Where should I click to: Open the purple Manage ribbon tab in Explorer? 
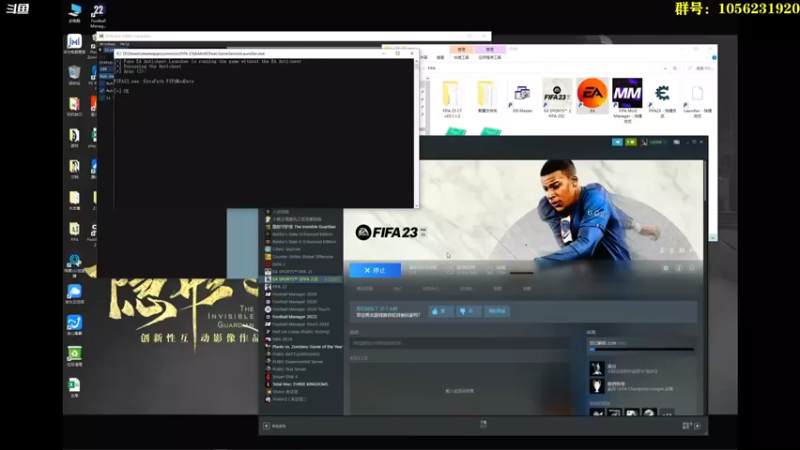point(489,49)
